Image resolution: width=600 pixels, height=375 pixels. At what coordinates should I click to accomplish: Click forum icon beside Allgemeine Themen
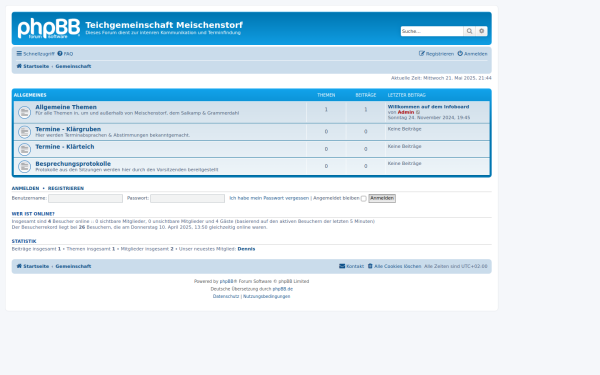(24, 112)
